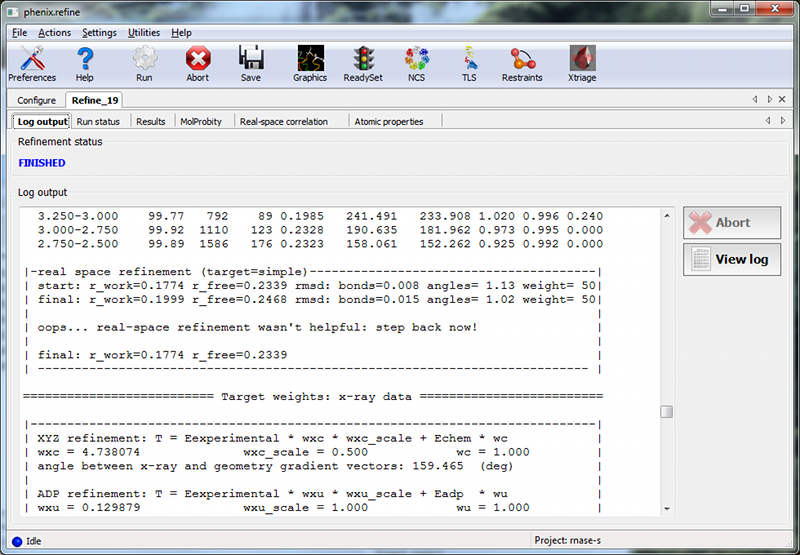Switch to the Configure tab
Image resolution: width=800 pixels, height=555 pixels.
pyautogui.click(x=36, y=100)
